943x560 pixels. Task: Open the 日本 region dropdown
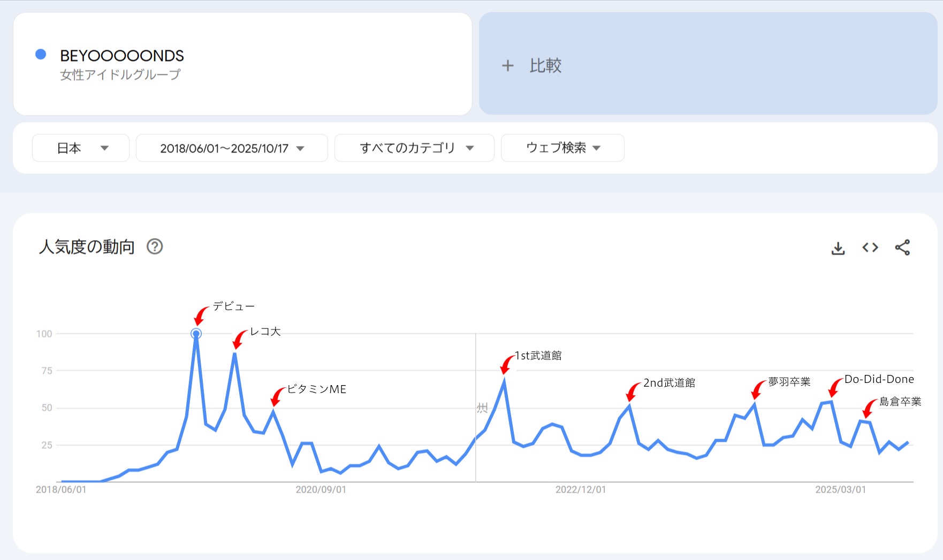coord(81,148)
